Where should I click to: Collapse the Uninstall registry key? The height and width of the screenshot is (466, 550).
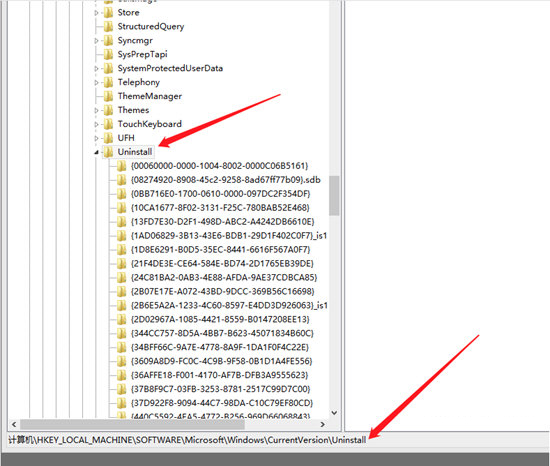tap(96, 152)
